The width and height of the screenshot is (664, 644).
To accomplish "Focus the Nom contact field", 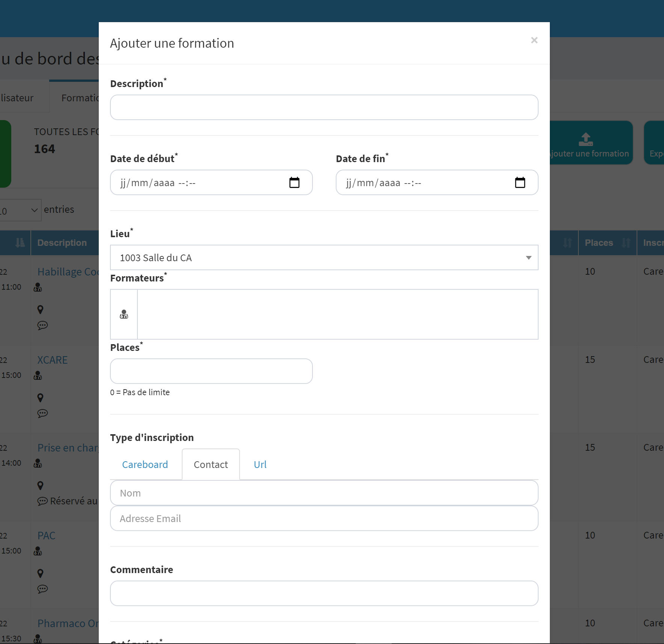I will pos(324,493).
